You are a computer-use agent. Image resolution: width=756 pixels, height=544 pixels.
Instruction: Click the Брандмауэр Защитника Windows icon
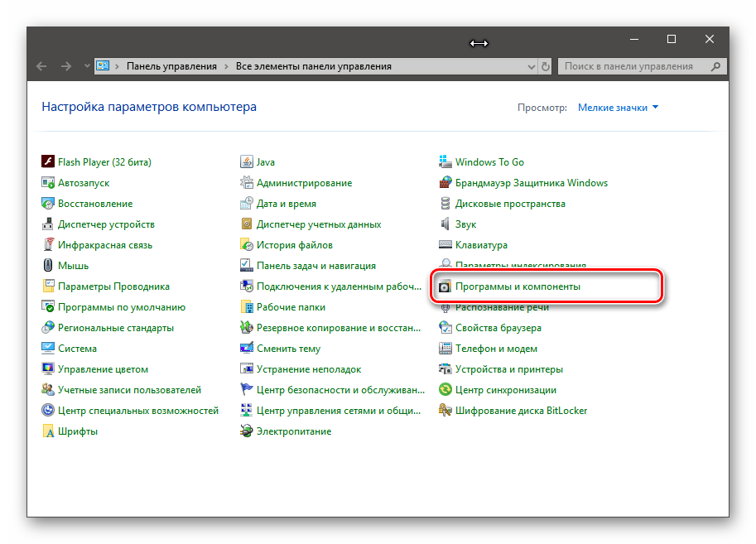[445, 183]
